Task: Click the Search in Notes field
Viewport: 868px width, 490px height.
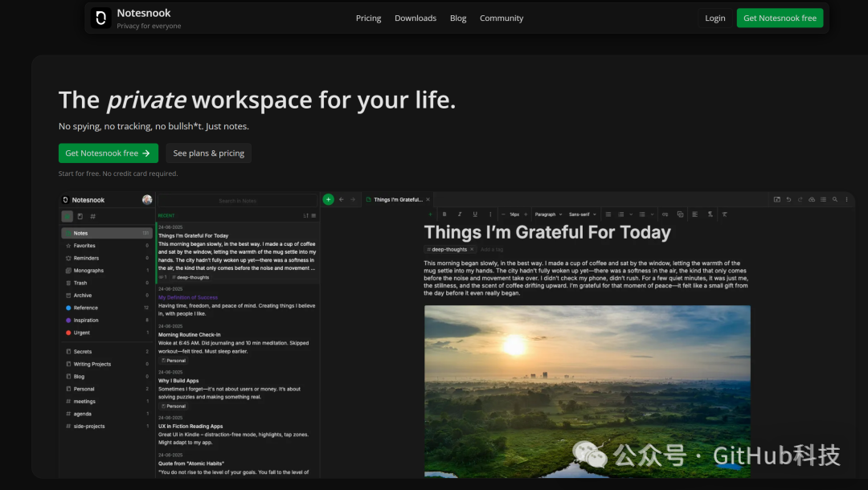Action: tap(238, 201)
